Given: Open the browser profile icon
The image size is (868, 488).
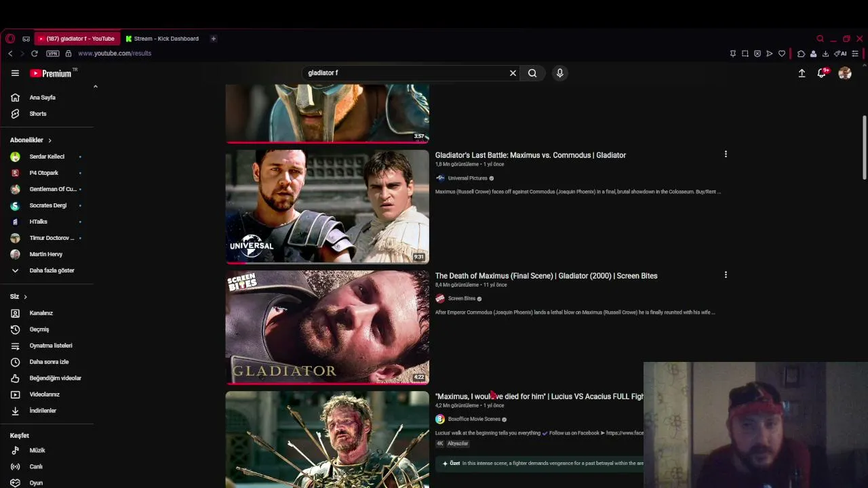Looking at the screenshot, I should (813, 54).
